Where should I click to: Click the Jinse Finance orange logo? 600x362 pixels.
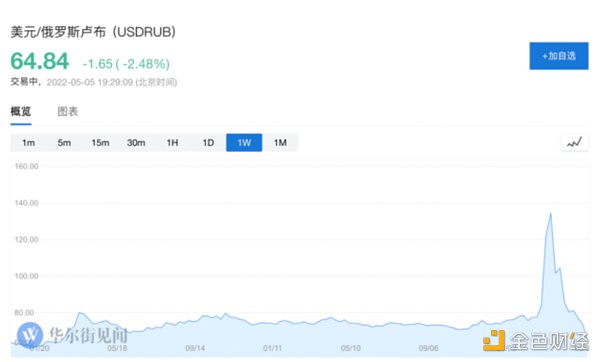point(494,340)
